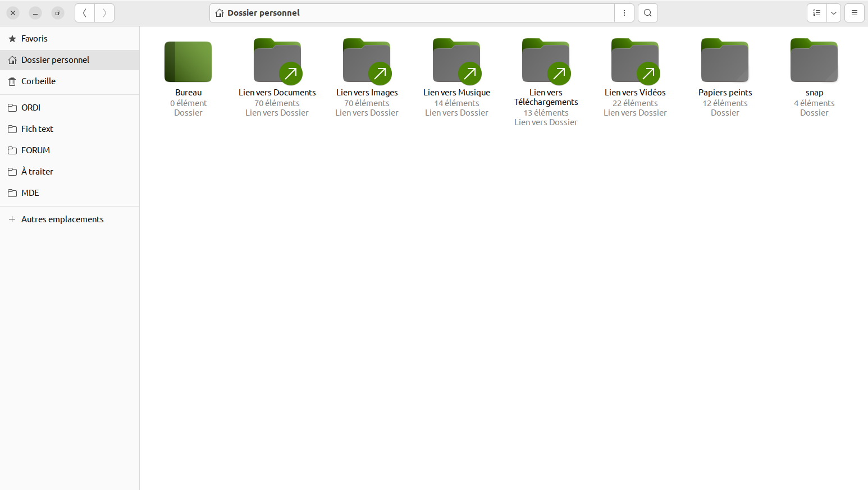Open the Lien vers Images folder icon
This screenshot has width=868, height=490.
[367, 61]
